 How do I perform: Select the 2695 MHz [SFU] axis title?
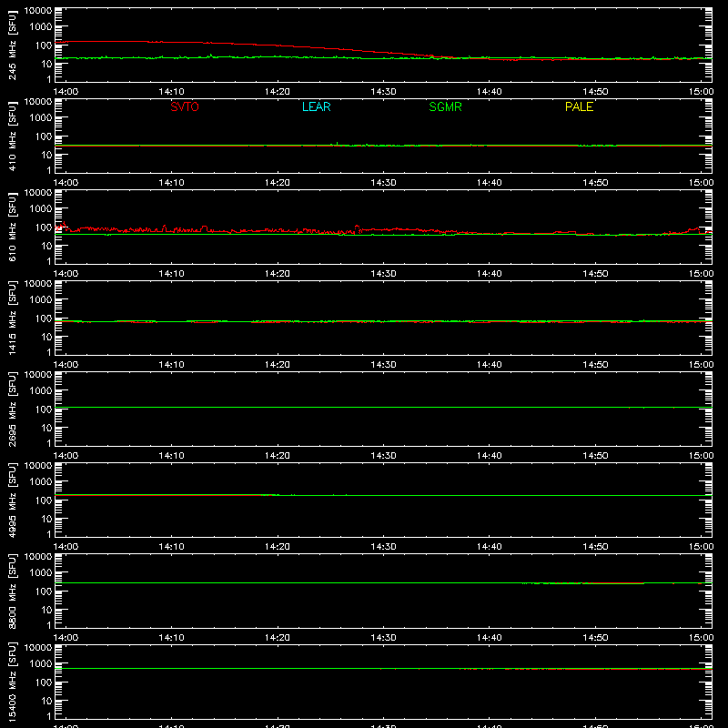(13, 409)
